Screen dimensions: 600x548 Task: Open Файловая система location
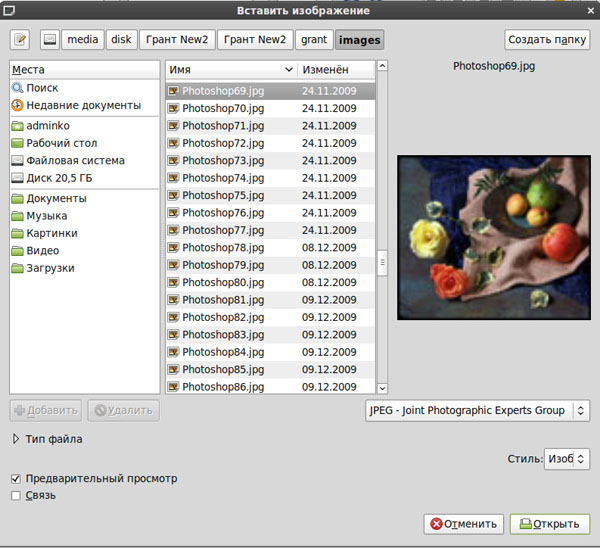(84, 160)
